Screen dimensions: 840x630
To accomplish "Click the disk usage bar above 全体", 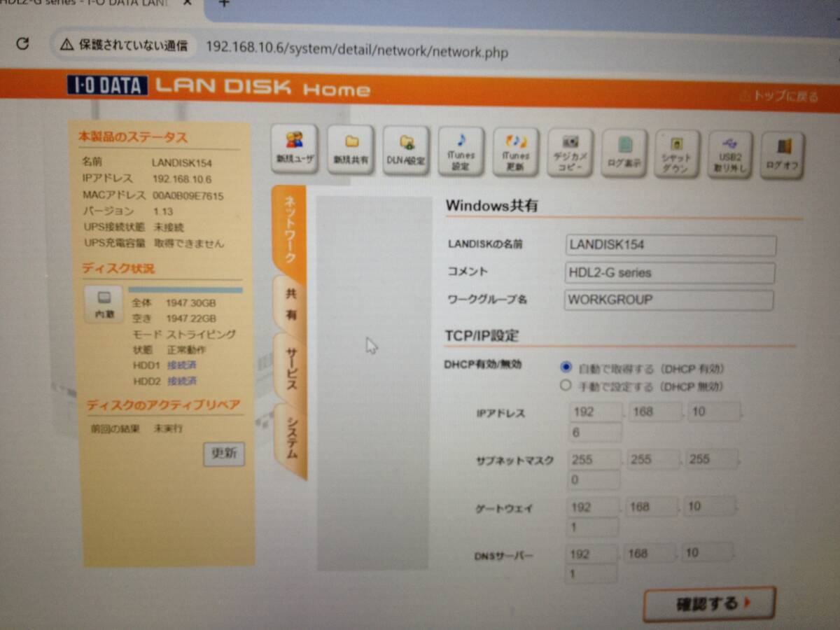I will (185, 290).
